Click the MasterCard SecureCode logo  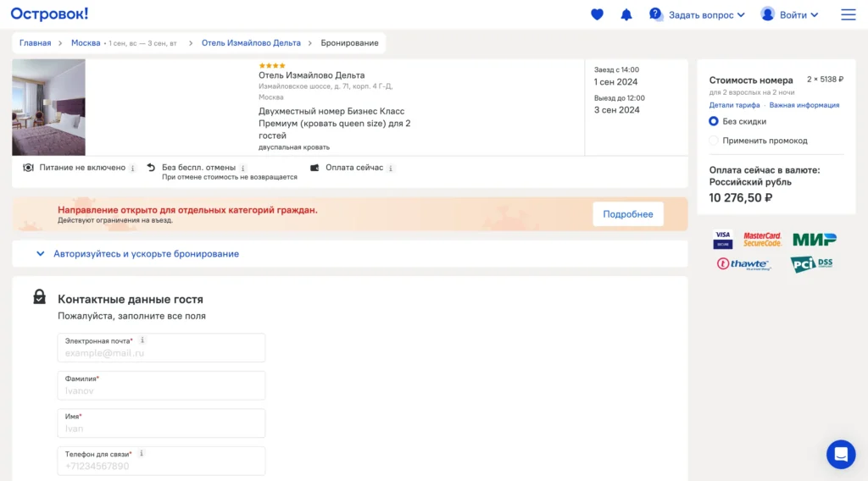[x=762, y=240]
